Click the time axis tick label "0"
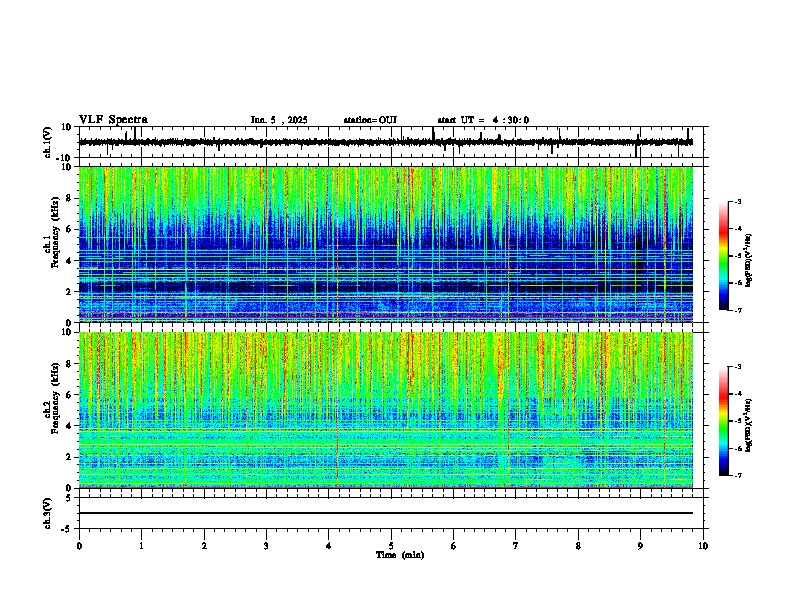This screenshot has height=612, width=792. pyautogui.click(x=79, y=546)
